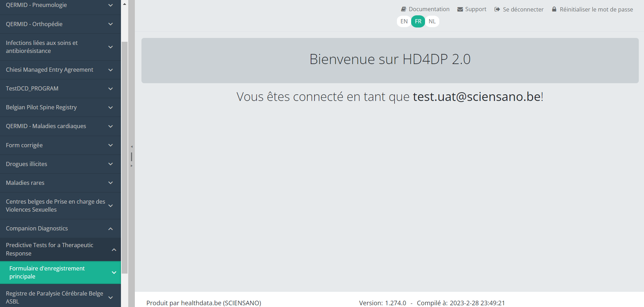Click the logout arrow icon
The height and width of the screenshot is (307, 644).
pos(497,9)
